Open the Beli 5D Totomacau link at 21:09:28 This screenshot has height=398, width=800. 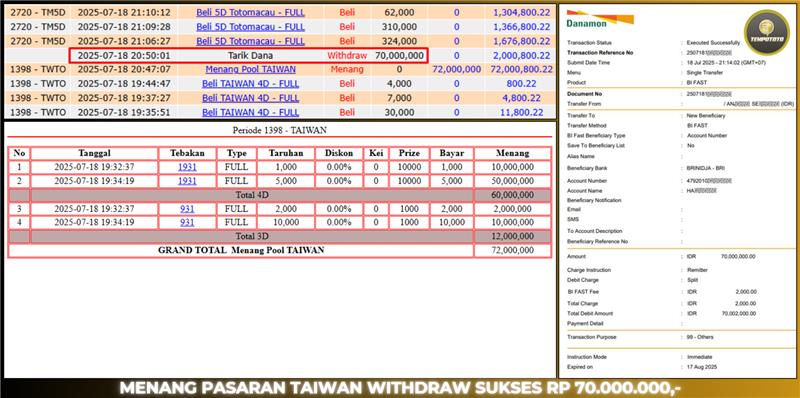[x=251, y=27]
